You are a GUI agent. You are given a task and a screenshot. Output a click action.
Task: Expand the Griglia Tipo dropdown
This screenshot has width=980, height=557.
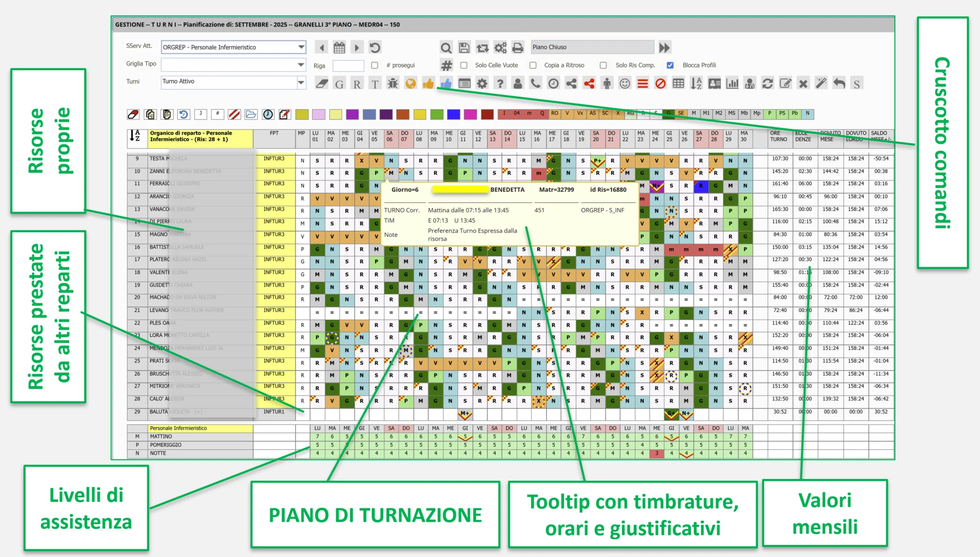[301, 64]
